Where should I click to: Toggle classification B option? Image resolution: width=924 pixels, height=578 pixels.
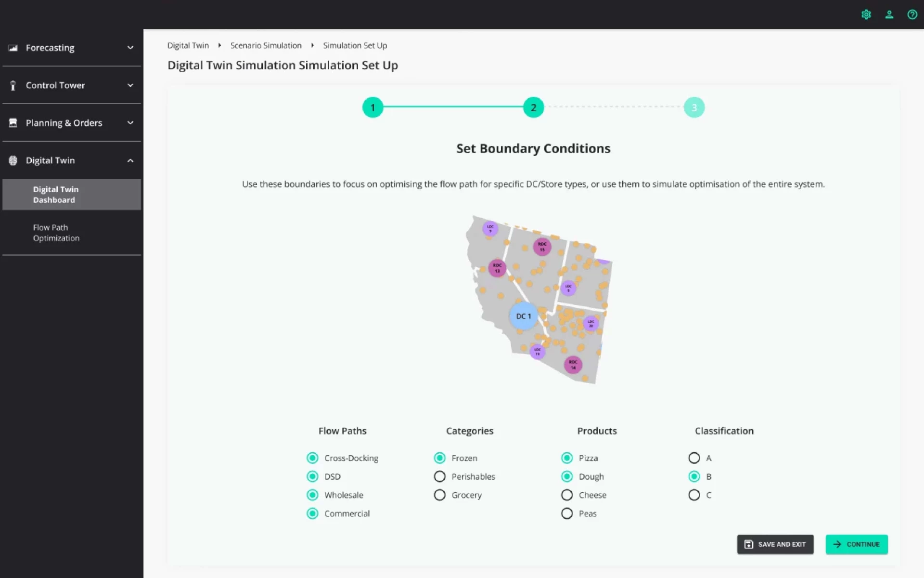click(694, 476)
